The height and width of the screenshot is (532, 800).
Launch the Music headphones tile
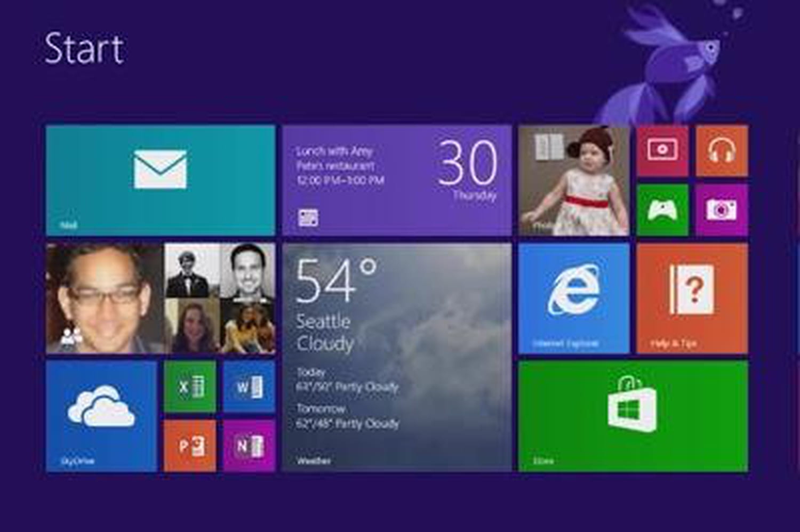click(x=722, y=151)
